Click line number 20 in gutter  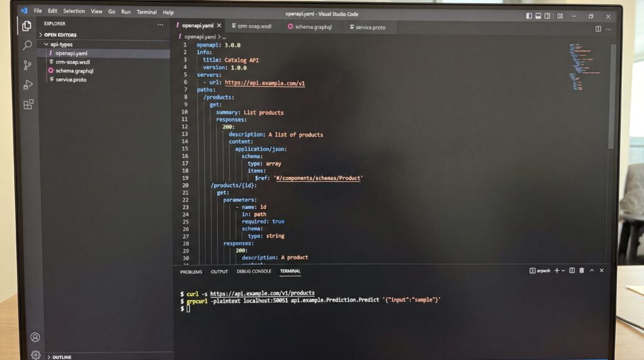pyautogui.click(x=186, y=185)
